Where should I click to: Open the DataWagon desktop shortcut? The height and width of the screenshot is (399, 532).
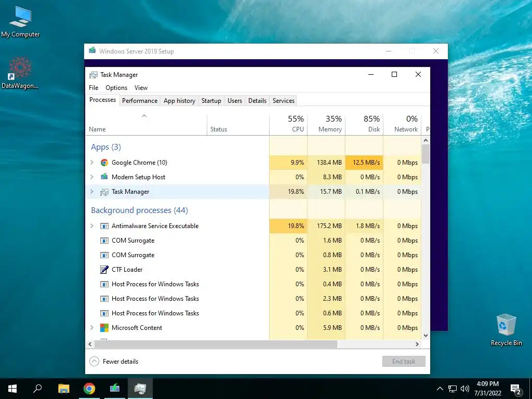20,73
